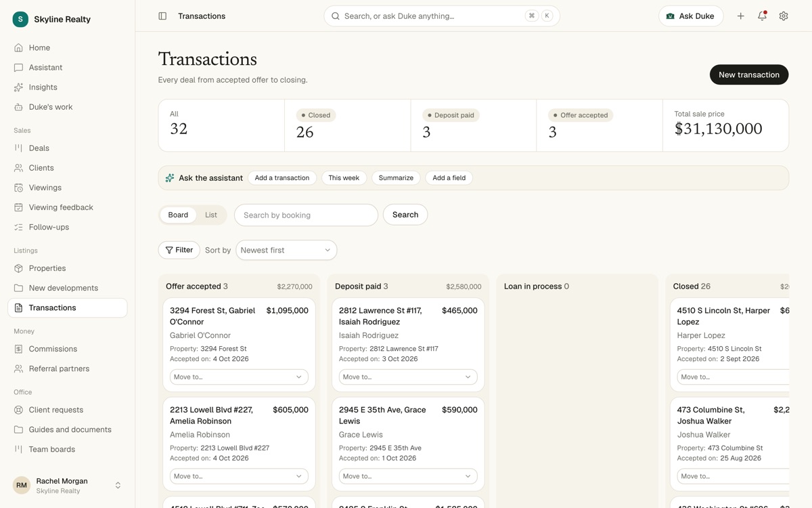The height and width of the screenshot is (508, 812).
Task: Open Client requests page
Action: (68, 410)
